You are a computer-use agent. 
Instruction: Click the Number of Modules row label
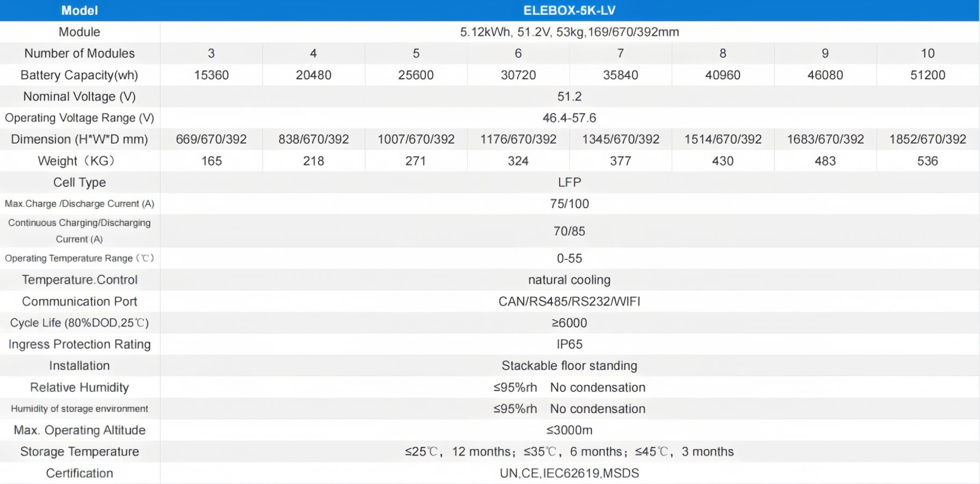79,53
